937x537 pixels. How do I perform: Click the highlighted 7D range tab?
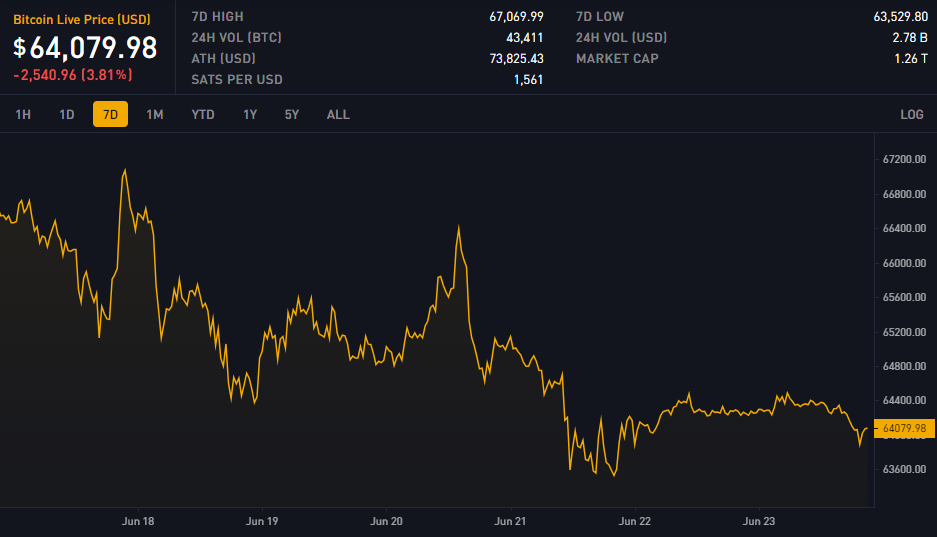click(110, 115)
